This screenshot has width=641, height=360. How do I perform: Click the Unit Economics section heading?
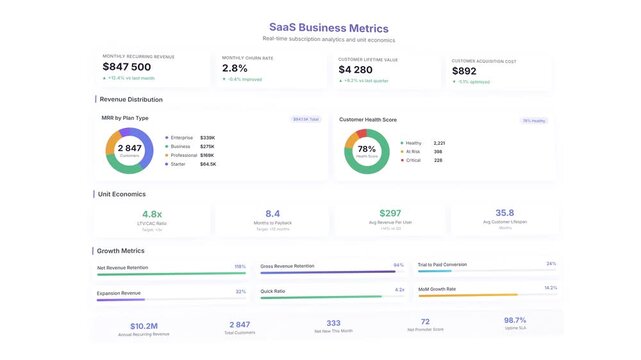tap(121, 194)
